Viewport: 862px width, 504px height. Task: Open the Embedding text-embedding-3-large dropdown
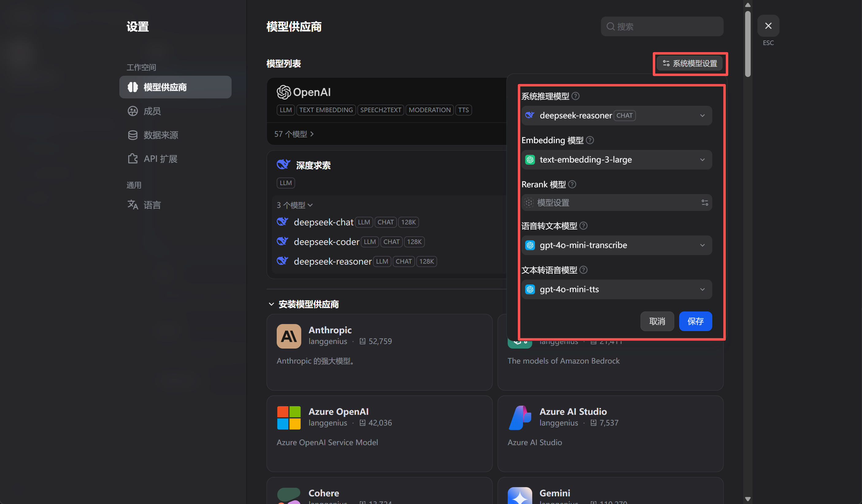click(616, 160)
